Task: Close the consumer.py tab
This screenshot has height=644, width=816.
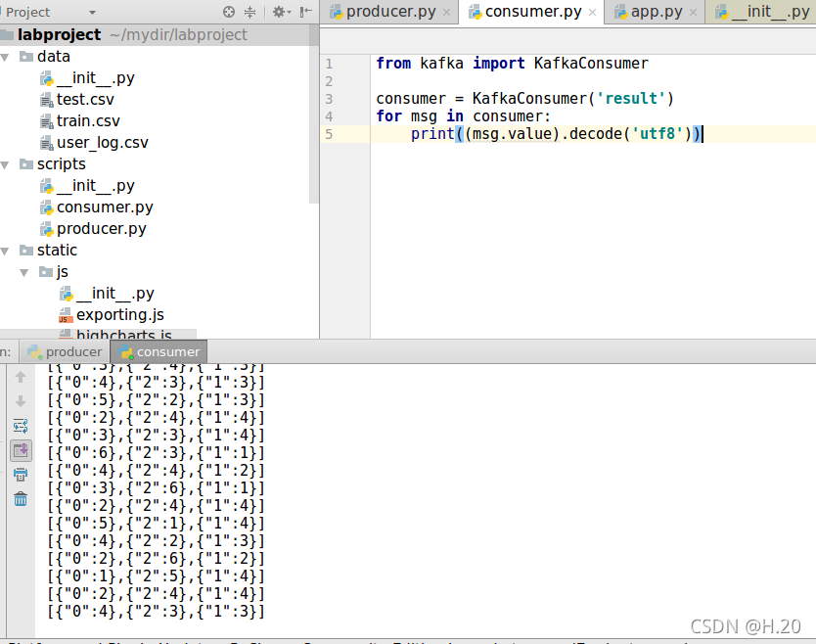Action: (592, 13)
